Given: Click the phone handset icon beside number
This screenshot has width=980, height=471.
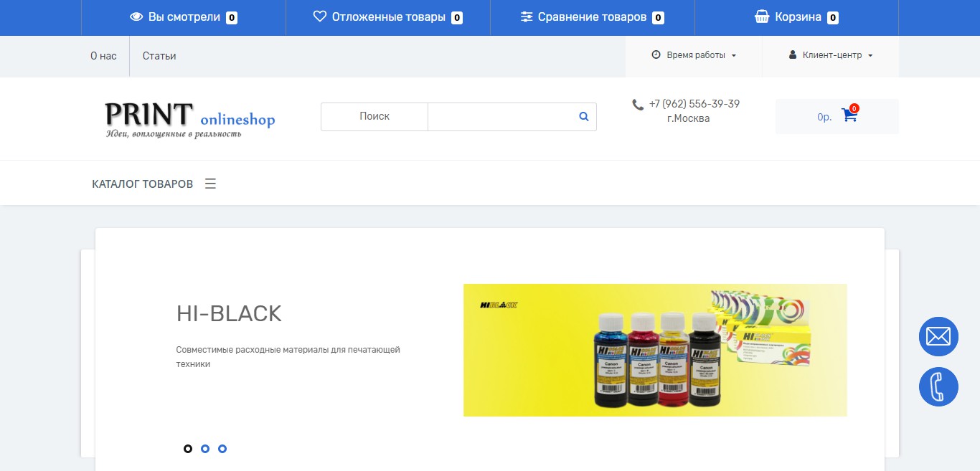Looking at the screenshot, I should 638,105.
